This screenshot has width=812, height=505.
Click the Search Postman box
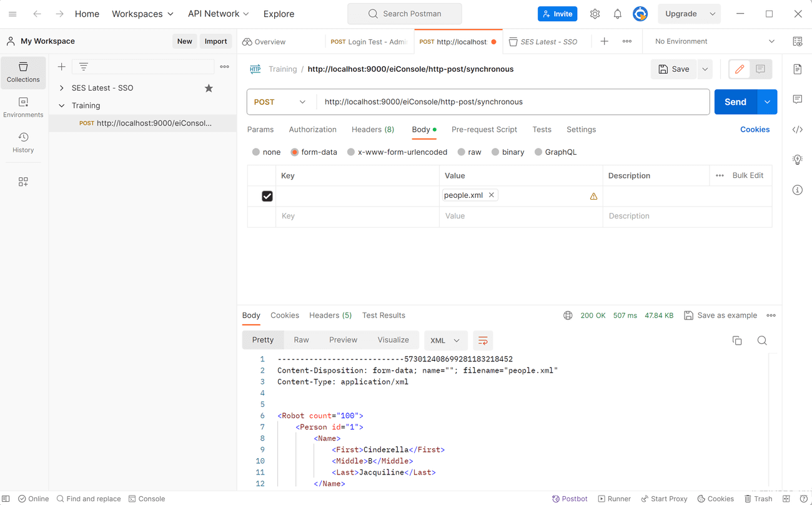pos(405,14)
